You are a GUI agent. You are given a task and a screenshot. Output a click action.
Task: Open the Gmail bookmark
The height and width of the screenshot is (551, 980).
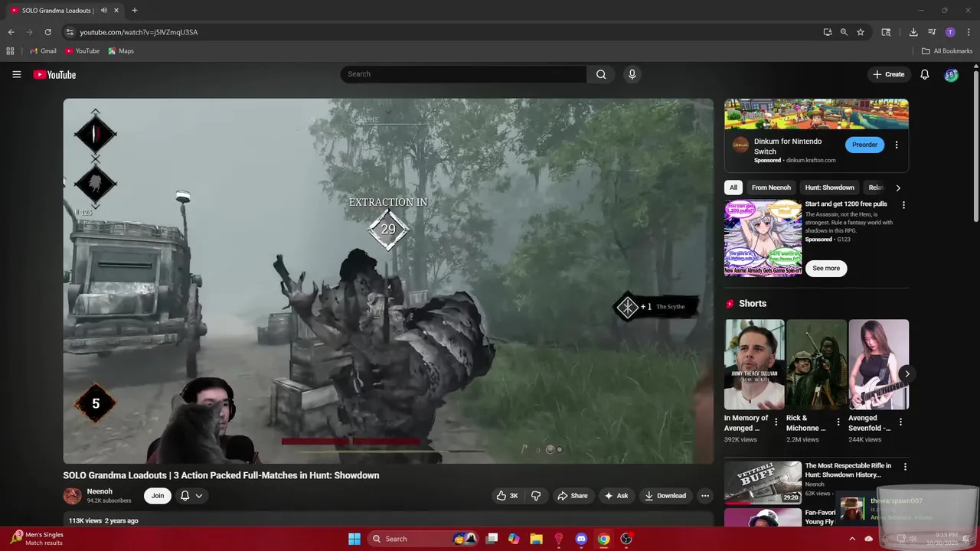point(43,51)
